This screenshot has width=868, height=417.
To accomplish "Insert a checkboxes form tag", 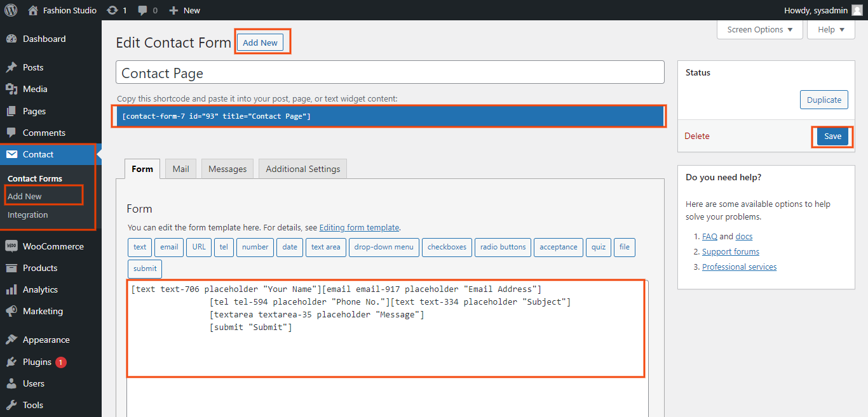I will tap(447, 247).
